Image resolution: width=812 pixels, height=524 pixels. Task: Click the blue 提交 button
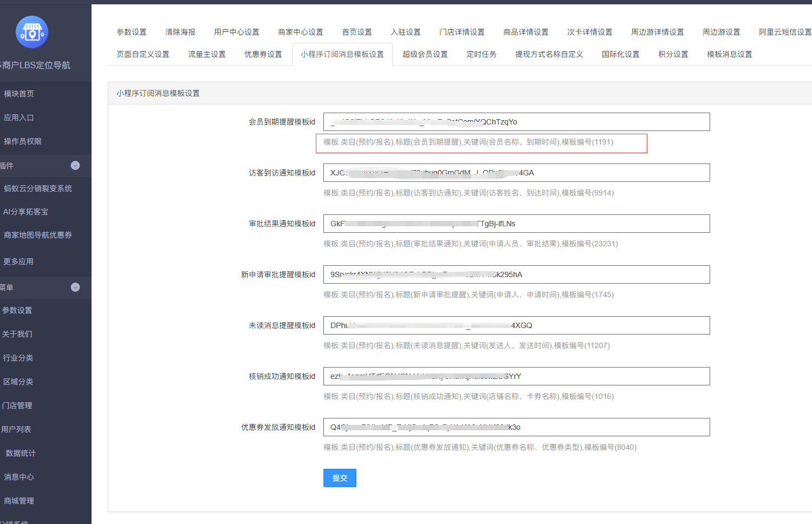pos(340,478)
